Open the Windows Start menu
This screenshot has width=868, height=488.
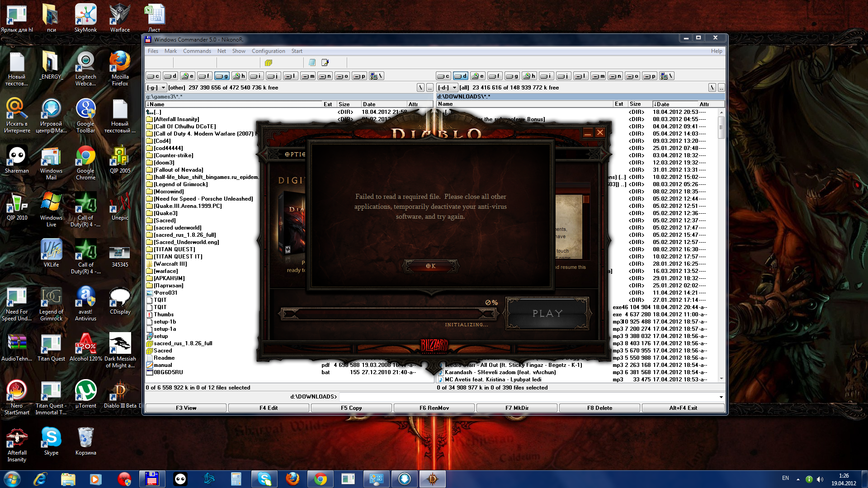(x=12, y=479)
